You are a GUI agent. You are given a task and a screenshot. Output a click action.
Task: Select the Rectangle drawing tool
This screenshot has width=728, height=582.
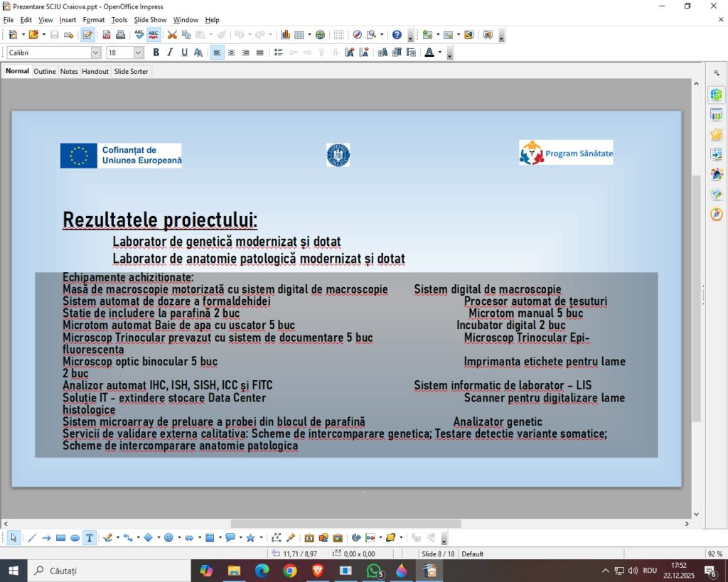coord(60,538)
